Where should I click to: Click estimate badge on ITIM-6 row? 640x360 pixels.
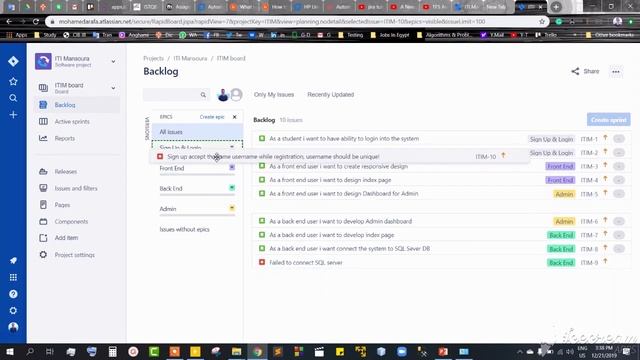[x=619, y=221]
